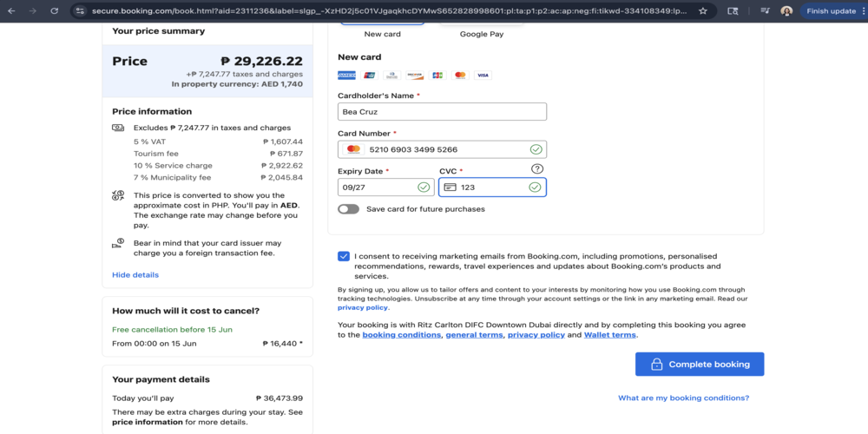Click the Mastercard icon inside card number field

(352, 149)
